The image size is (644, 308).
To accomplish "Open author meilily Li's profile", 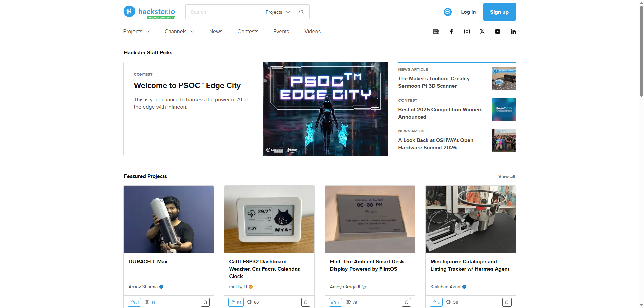I will click(x=238, y=287).
